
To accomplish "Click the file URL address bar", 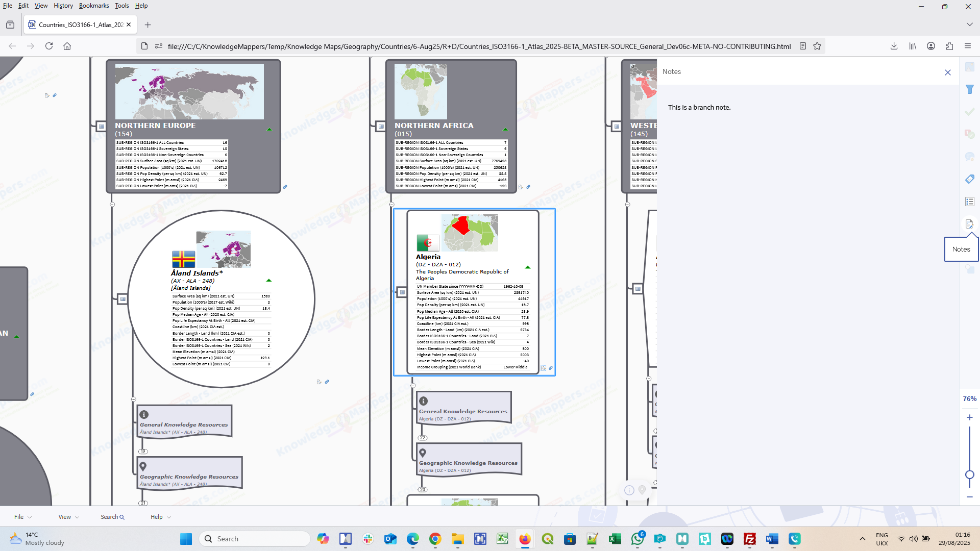I will point(479,46).
